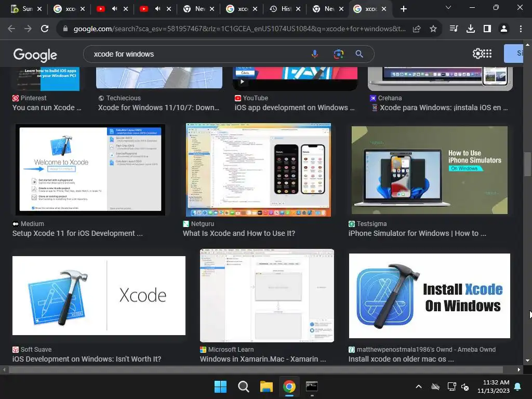The width and height of the screenshot is (532, 399).
Task: Click the blue Sign in button
Action: coord(513,54)
